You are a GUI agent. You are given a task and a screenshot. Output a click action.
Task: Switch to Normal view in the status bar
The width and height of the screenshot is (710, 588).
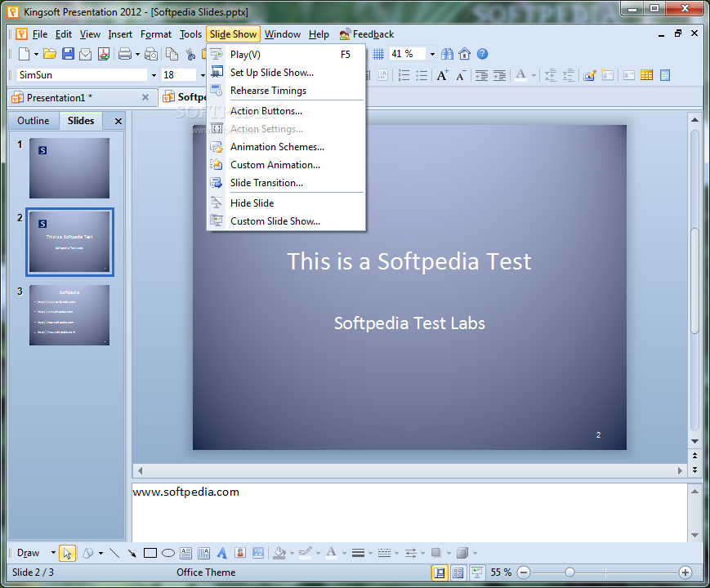pos(440,572)
